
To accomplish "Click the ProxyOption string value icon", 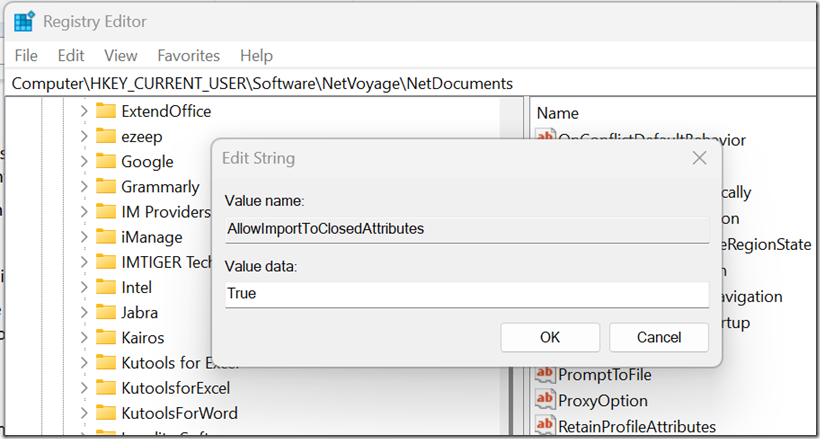I will 545,400.
